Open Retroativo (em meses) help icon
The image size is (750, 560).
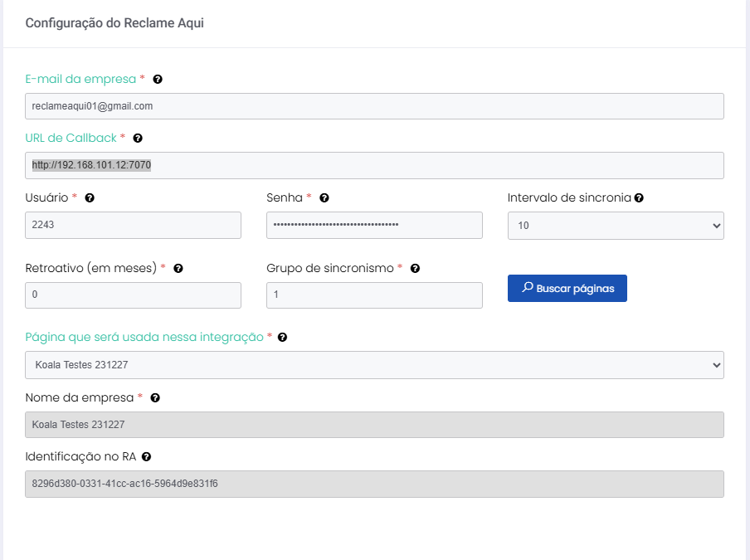178,269
